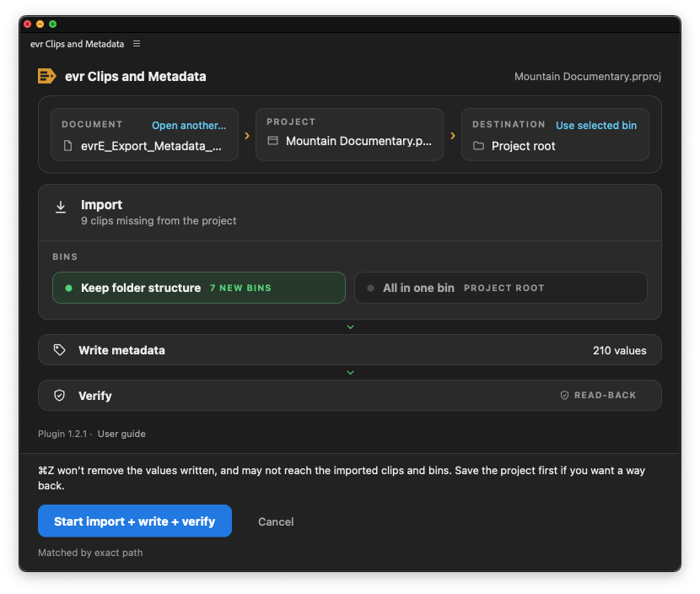Image resolution: width=700 pixels, height=594 pixels.
Task: Expand the Write metadata row
Action: (x=349, y=350)
